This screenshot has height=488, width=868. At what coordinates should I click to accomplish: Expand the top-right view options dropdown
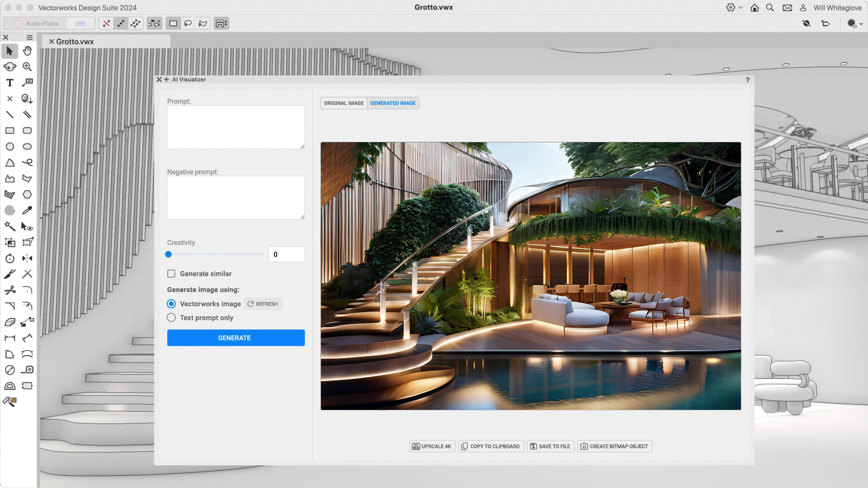point(855,23)
